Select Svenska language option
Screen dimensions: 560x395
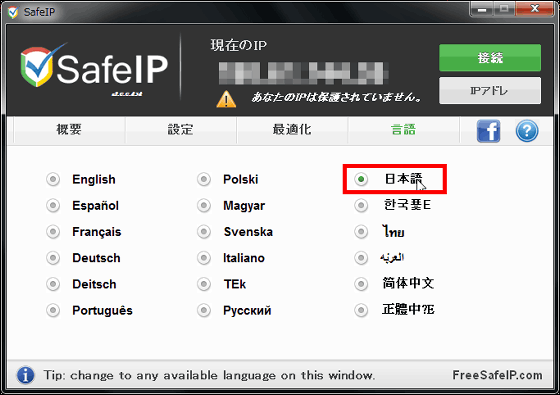[x=204, y=232]
